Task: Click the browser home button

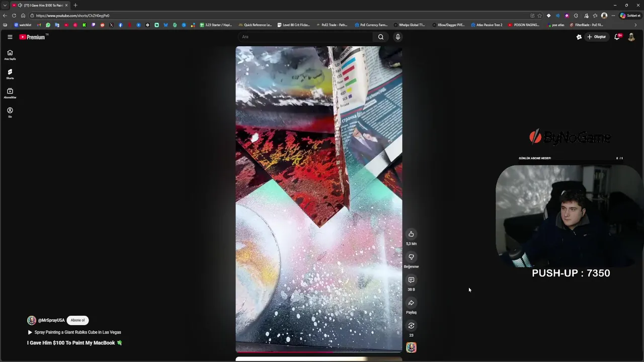Action: [x=23, y=16]
